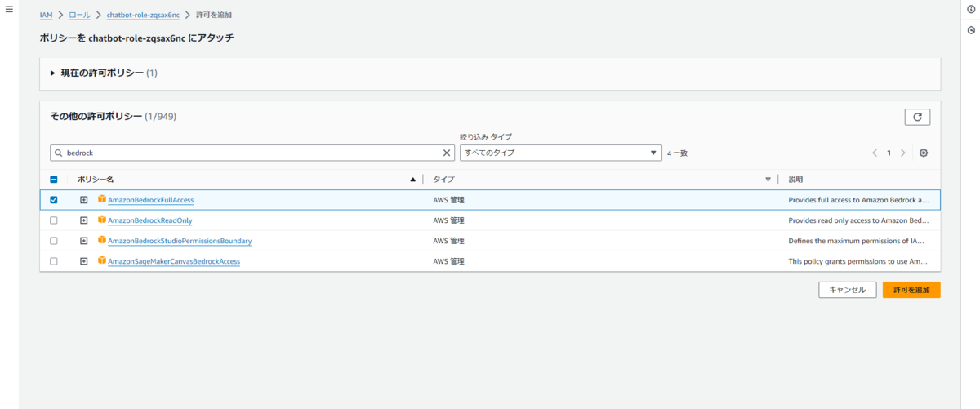Open table preferences gear icon
This screenshot has height=409, width=980.
click(x=924, y=153)
